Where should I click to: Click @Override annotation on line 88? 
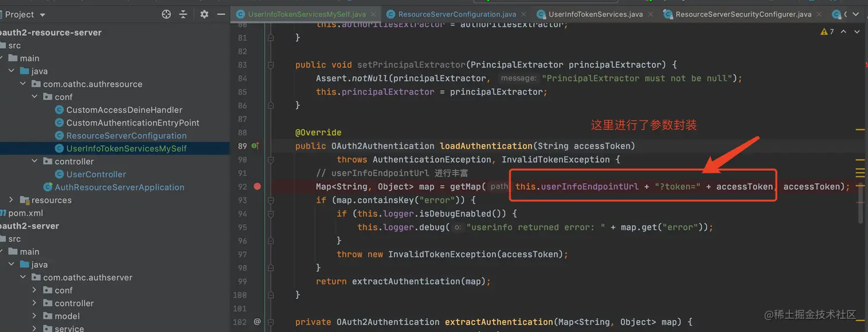[x=319, y=132]
